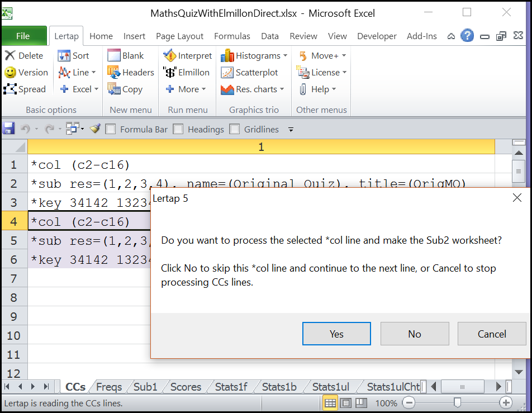Toggle the Formula Bar checkbox
Viewport: 532px width, 413px height.
(111, 129)
